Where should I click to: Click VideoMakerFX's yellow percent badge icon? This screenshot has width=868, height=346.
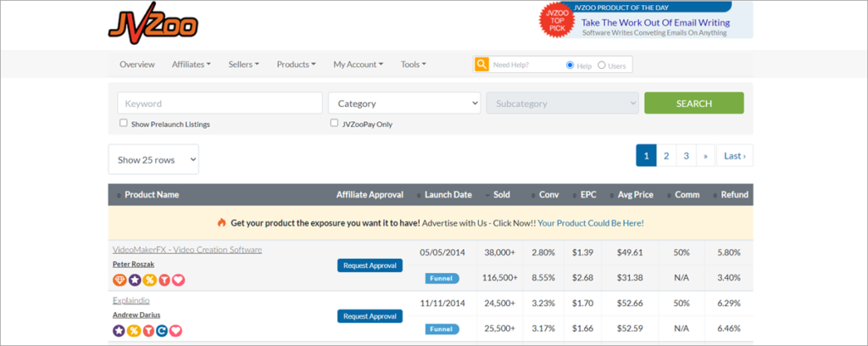tap(148, 280)
